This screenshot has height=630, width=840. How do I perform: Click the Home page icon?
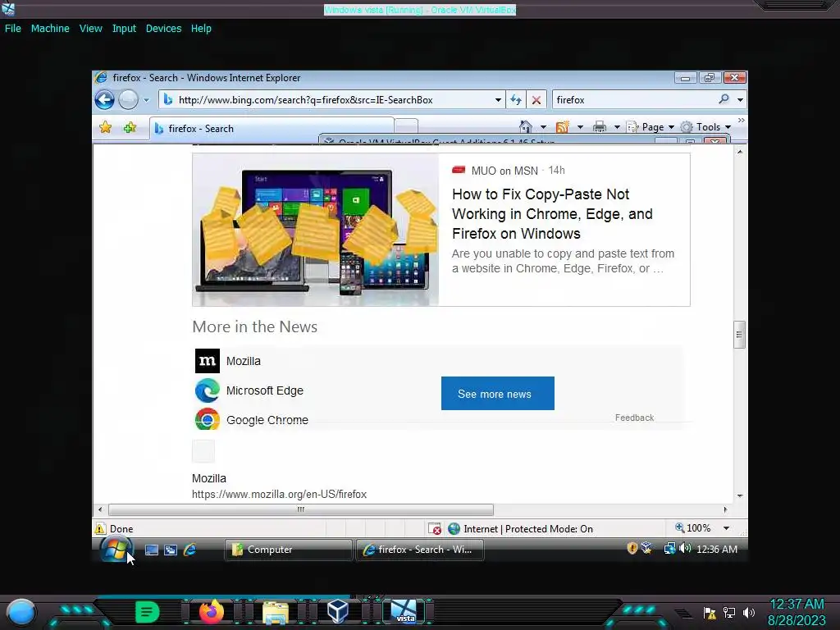pyautogui.click(x=526, y=127)
